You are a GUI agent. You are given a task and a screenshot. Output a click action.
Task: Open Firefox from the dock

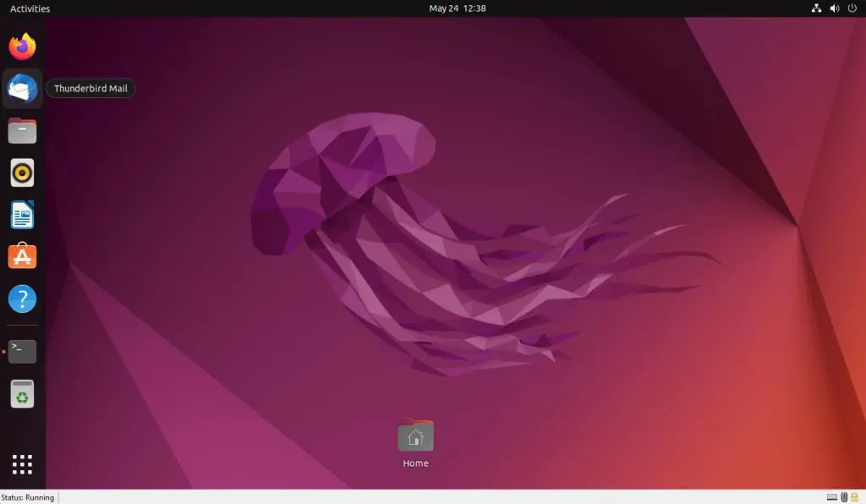pyautogui.click(x=22, y=47)
